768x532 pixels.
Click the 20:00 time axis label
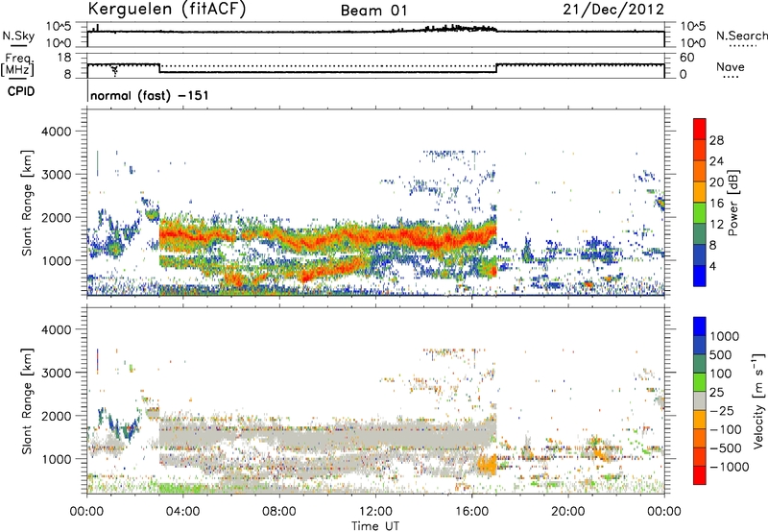click(567, 512)
